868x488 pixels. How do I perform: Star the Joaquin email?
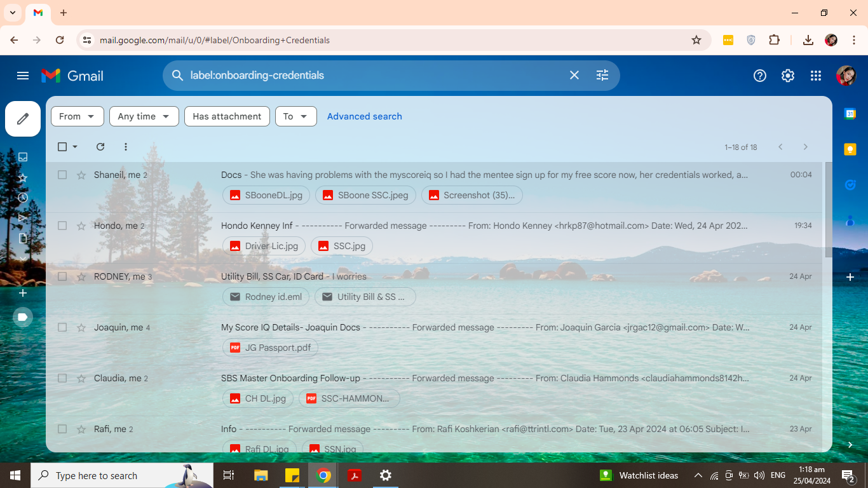coord(81,327)
